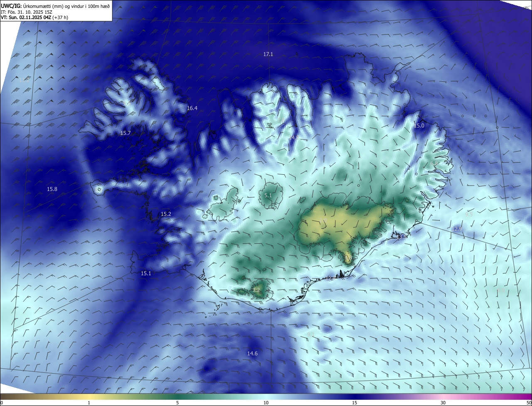Click the 6.8 value in the East Fjords
The height and width of the screenshot is (406, 532).
point(435,164)
